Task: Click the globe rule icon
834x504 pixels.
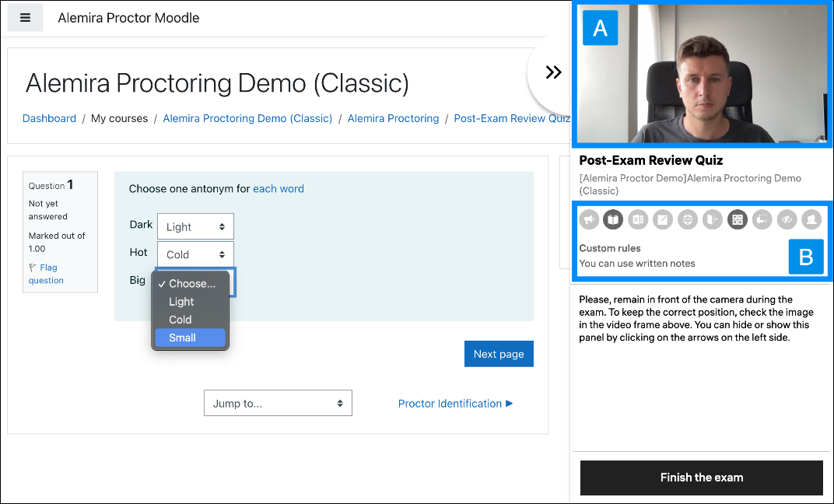Action: coord(687,220)
